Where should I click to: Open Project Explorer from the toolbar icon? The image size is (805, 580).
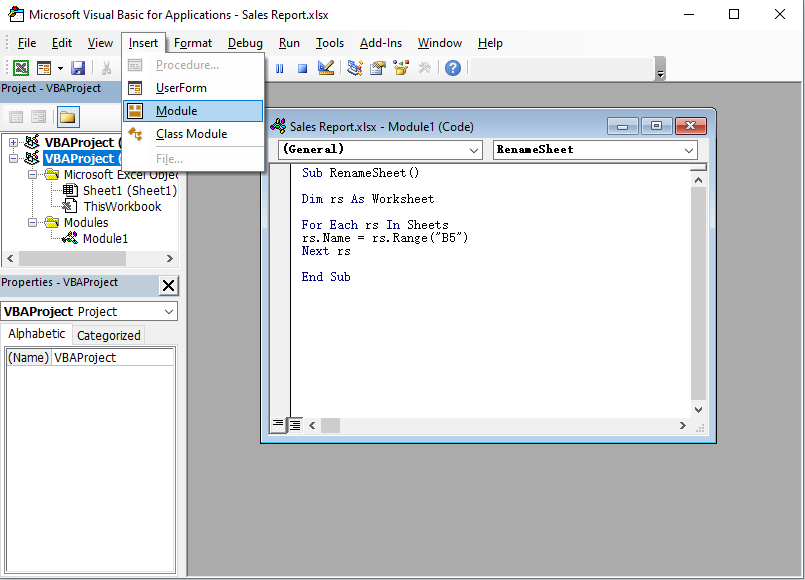pyautogui.click(x=355, y=68)
